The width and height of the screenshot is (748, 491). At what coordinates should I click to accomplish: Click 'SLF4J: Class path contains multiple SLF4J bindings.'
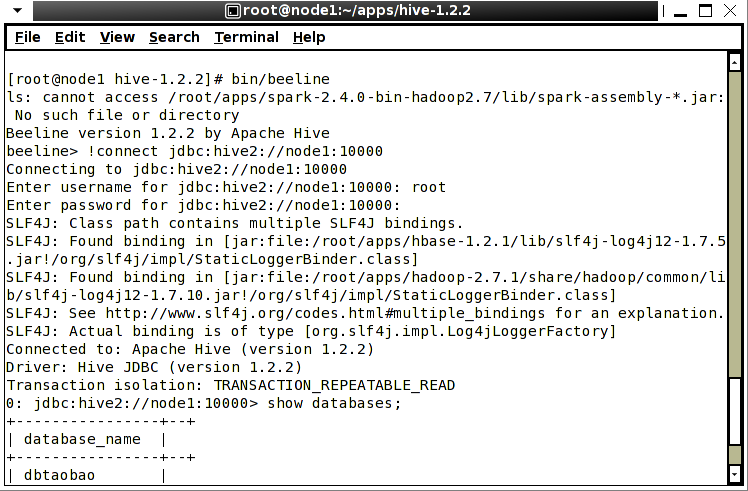[235, 223]
